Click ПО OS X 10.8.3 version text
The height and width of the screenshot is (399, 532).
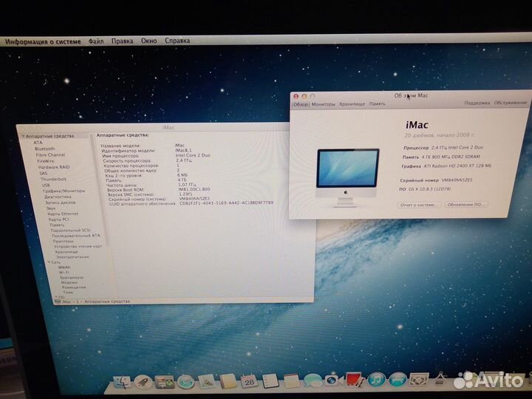[425, 189]
